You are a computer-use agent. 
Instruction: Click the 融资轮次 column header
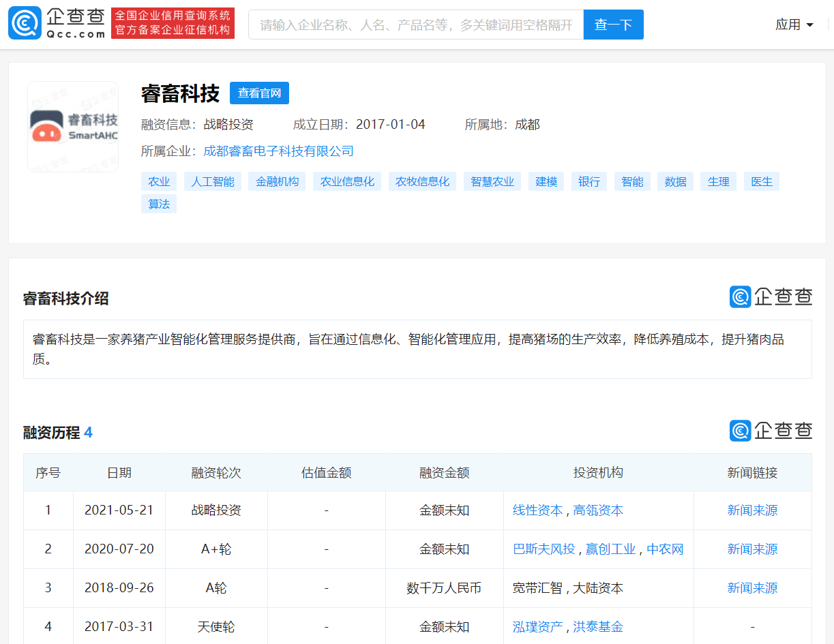pyautogui.click(x=216, y=472)
